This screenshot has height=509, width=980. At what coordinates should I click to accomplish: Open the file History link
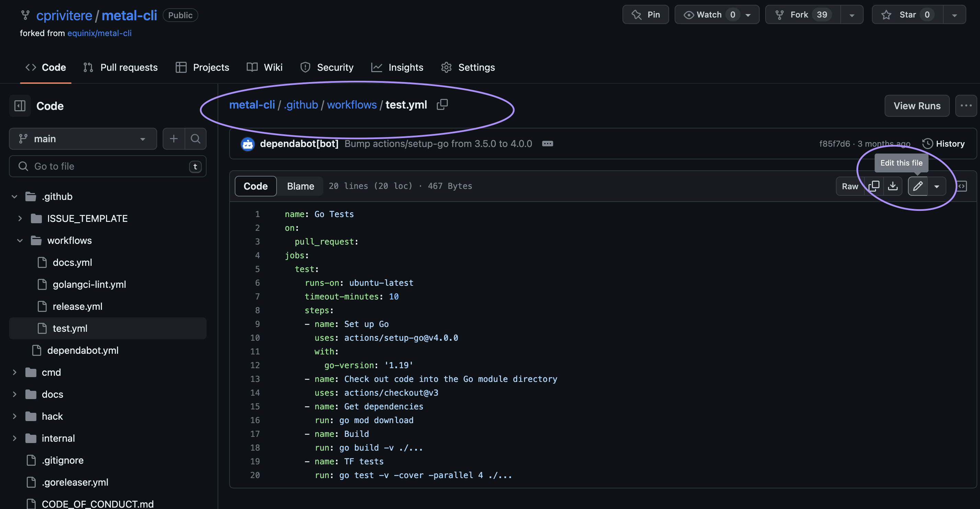[944, 144]
